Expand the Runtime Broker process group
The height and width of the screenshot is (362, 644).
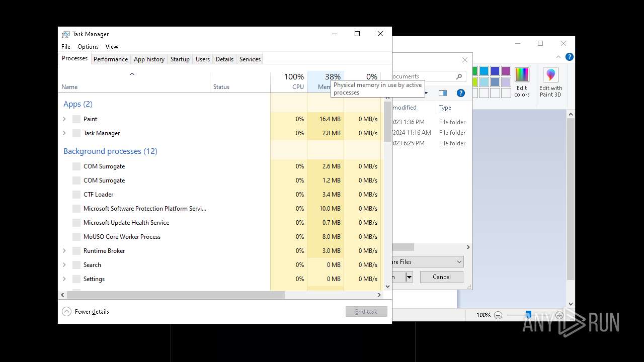(64, 251)
